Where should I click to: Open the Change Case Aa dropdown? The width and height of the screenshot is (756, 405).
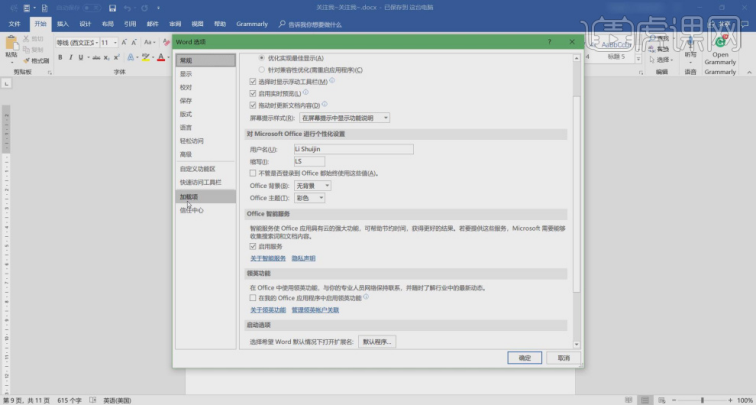point(150,42)
